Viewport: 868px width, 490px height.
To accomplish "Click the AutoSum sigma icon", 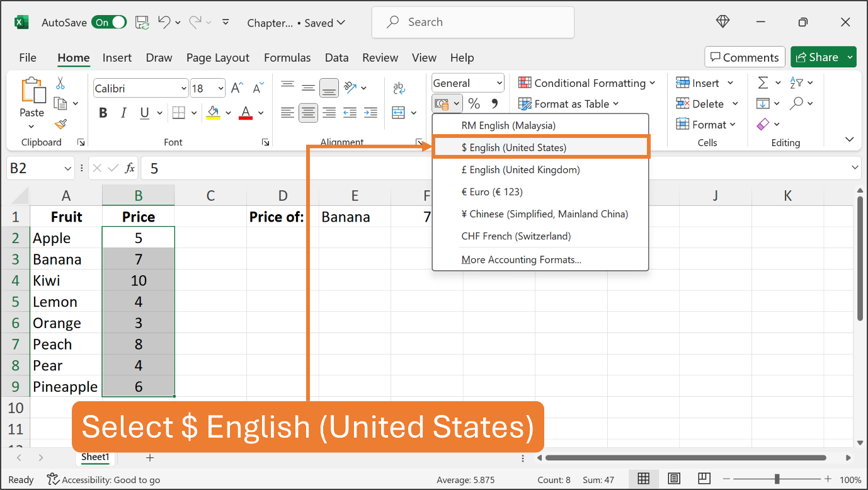I will 763,83.
